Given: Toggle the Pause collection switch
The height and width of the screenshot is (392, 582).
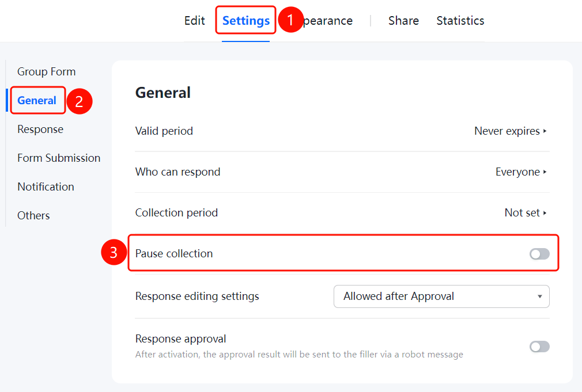Looking at the screenshot, I should (x=539, y=254).
